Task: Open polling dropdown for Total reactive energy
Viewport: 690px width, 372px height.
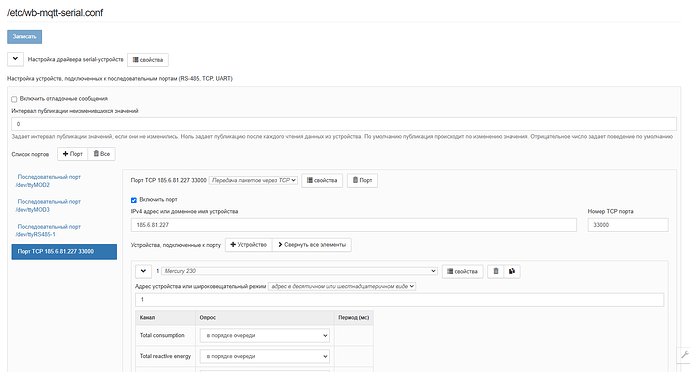Action: coord(264,356)
